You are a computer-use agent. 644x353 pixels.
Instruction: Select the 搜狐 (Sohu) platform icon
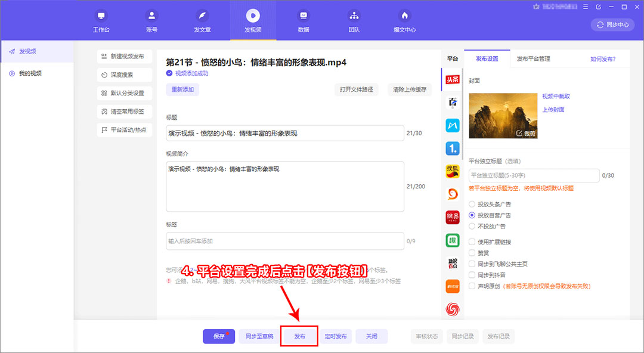coord(452,171)
